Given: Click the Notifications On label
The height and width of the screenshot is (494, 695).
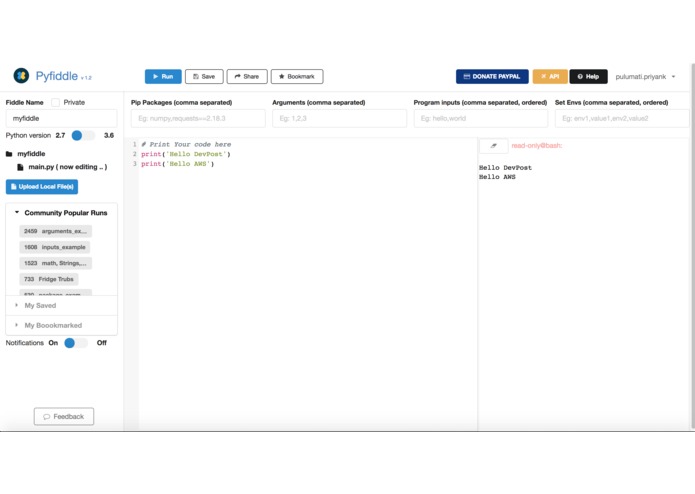Looking at the screenshot, I should 53,343.
